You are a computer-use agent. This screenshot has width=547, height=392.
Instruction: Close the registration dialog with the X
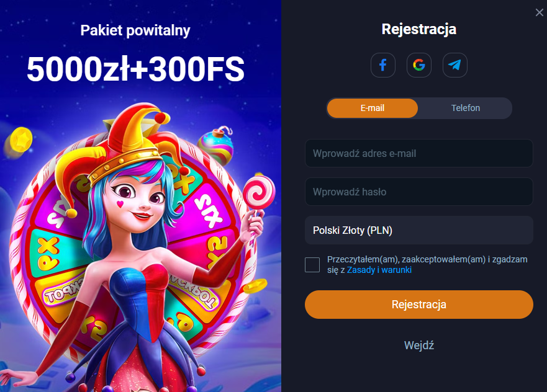coord(539,12)
